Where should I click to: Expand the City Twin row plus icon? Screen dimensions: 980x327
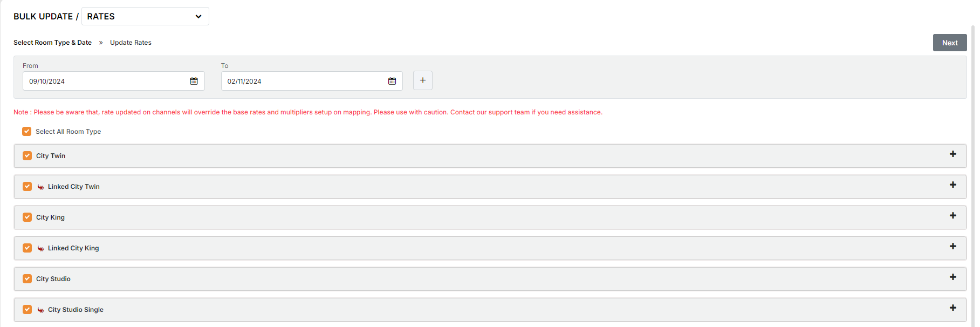[x=952, y=154]
